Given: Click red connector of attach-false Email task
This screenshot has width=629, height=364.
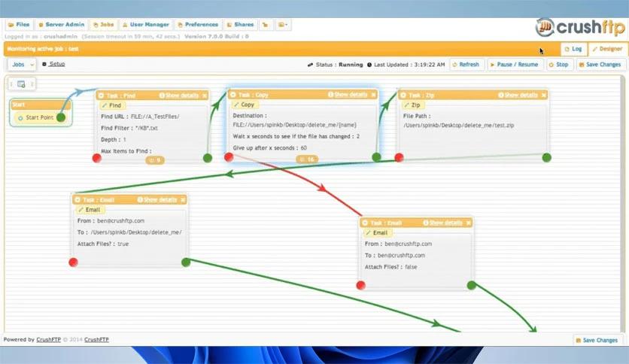Looking at the screenshot, I should point(360,286).
